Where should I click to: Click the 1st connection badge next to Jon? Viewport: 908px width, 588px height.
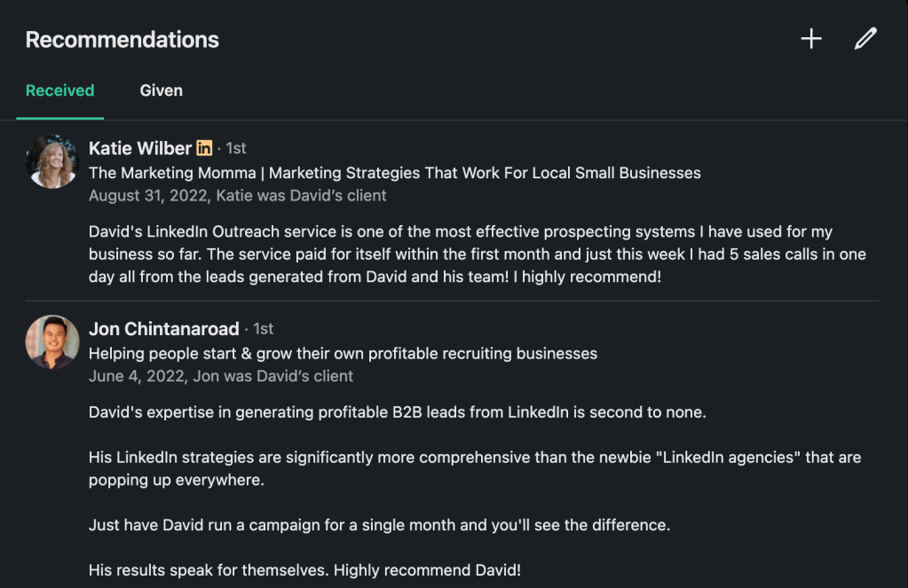tap(263, 329)
